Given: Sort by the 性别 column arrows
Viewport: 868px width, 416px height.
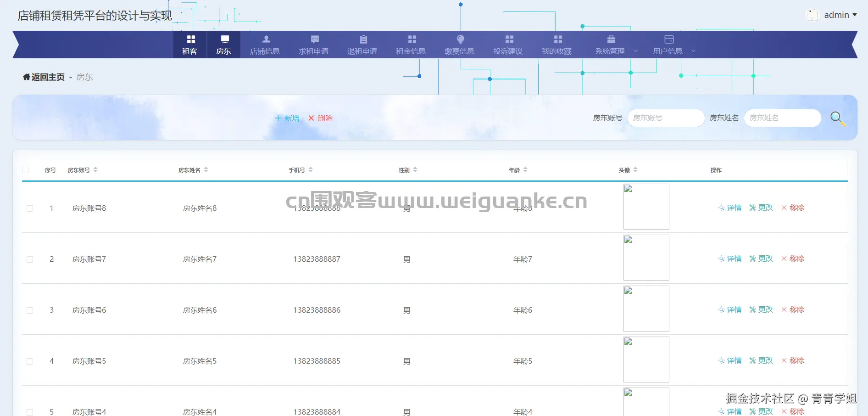Looking at the screenshot, I should pyautogui.click(x=415, y=170).
